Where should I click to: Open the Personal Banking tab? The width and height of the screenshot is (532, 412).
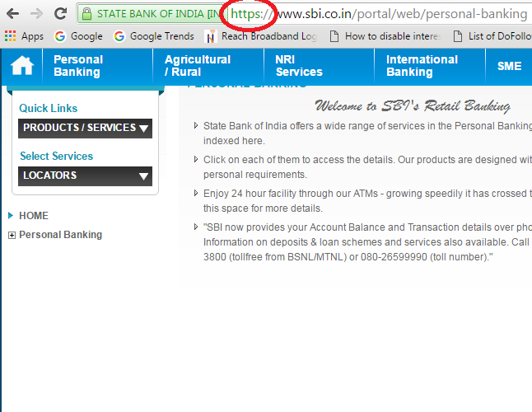(x=98, y=66)
